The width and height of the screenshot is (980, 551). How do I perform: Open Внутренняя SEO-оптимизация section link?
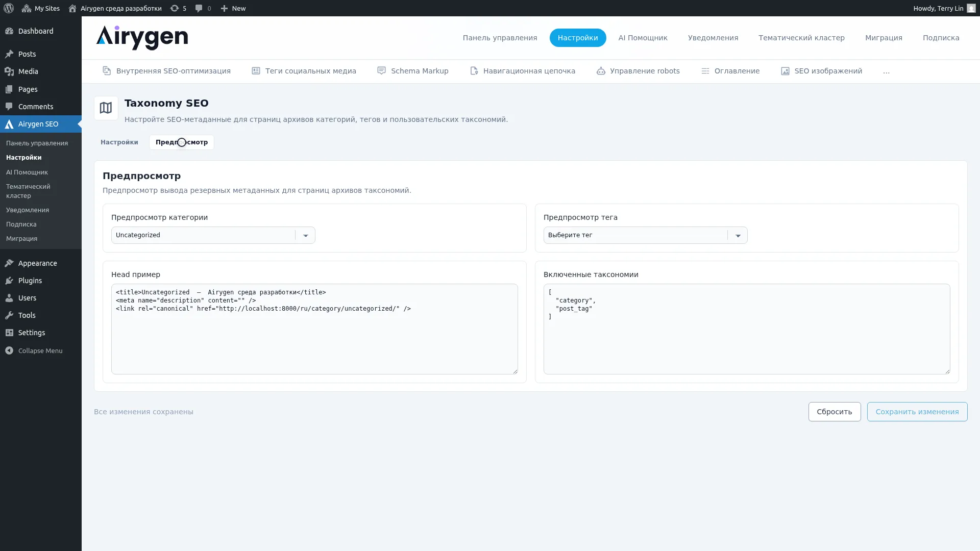click(166, 71)
